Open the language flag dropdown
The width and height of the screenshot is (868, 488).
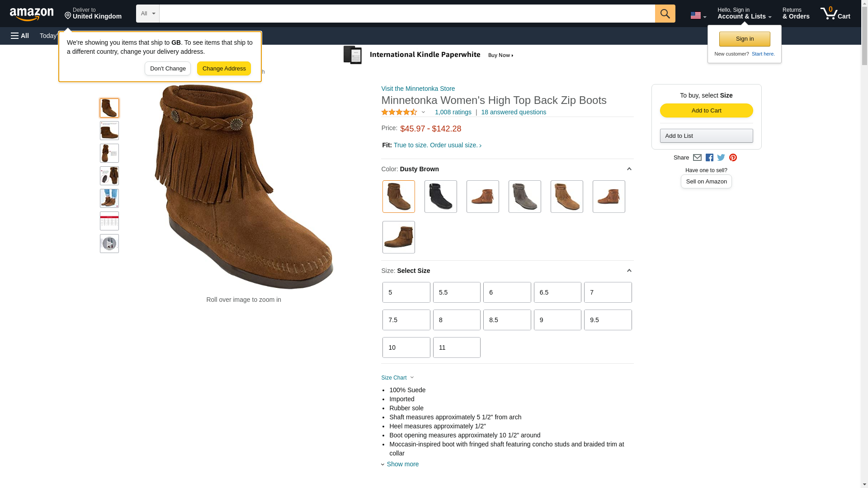click(698, 16)
